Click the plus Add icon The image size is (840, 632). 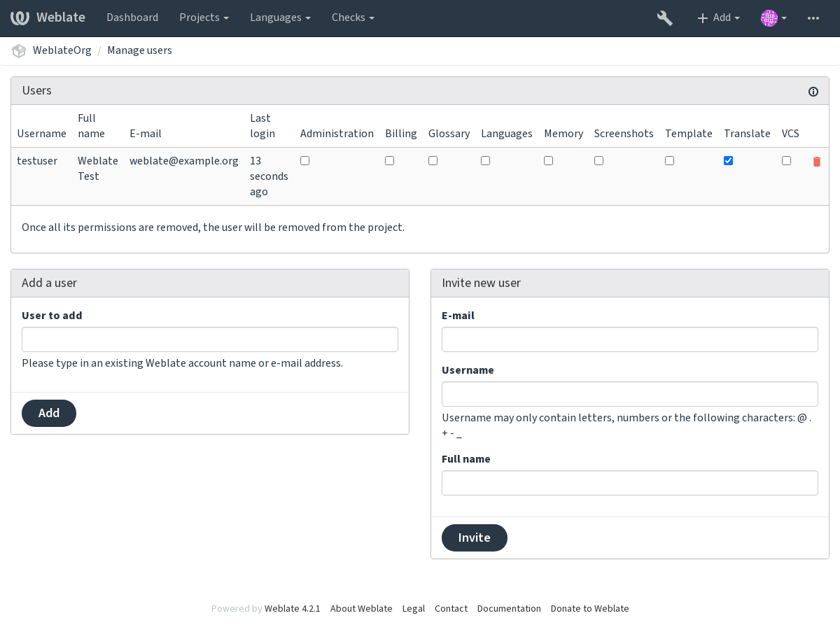click(703, 18)
